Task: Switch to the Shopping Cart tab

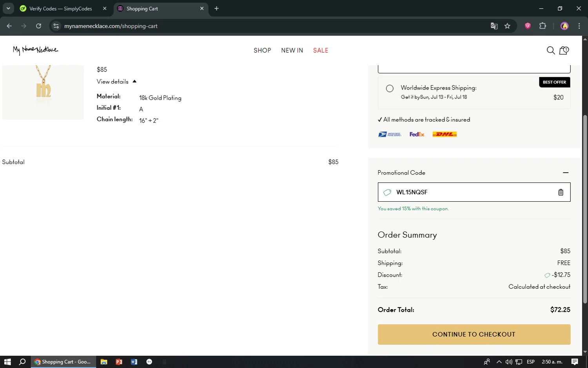Action: [x=161, y=9]
